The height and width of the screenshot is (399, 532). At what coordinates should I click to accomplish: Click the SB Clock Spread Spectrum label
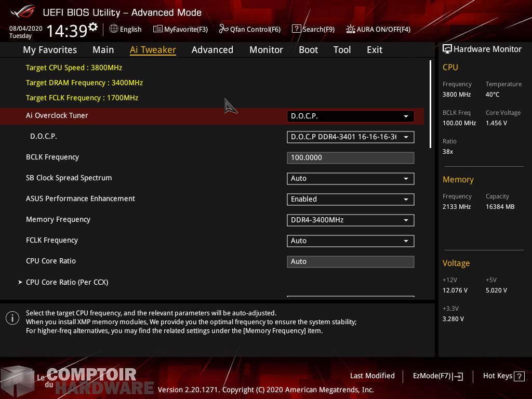point(69,178)
